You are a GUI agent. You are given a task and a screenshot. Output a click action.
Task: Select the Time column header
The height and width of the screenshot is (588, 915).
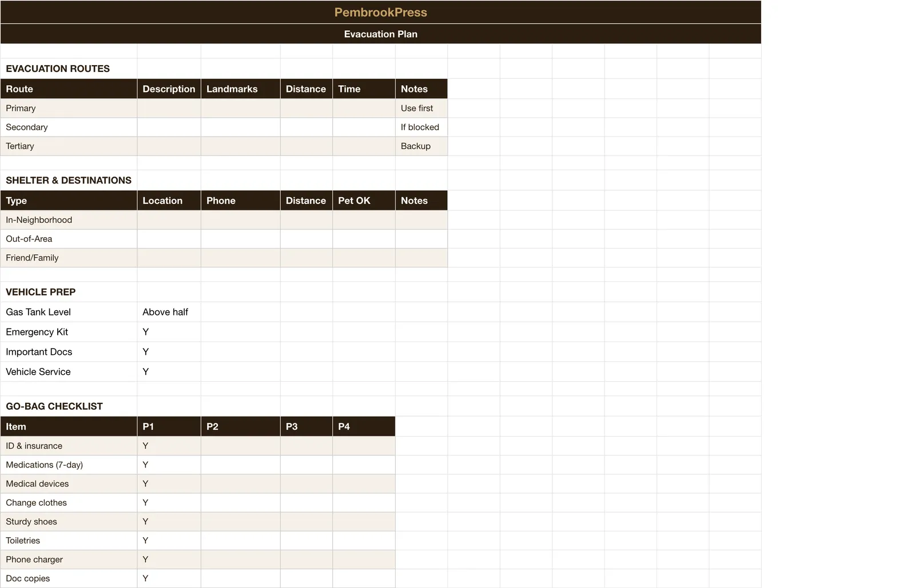pyautogui.click(x=364, y=89)
